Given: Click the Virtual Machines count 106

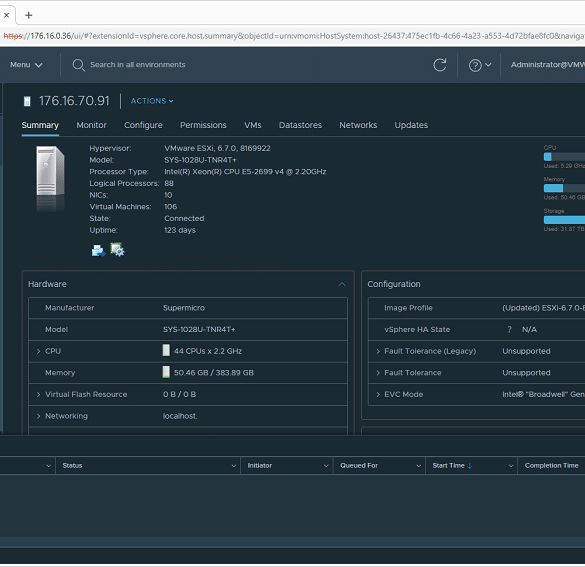Looking at the screenshot, I should coord(171,207).
